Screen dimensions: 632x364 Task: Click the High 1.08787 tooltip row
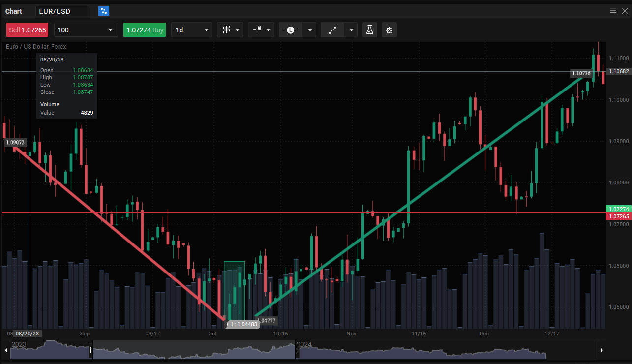tap(66, 77)
